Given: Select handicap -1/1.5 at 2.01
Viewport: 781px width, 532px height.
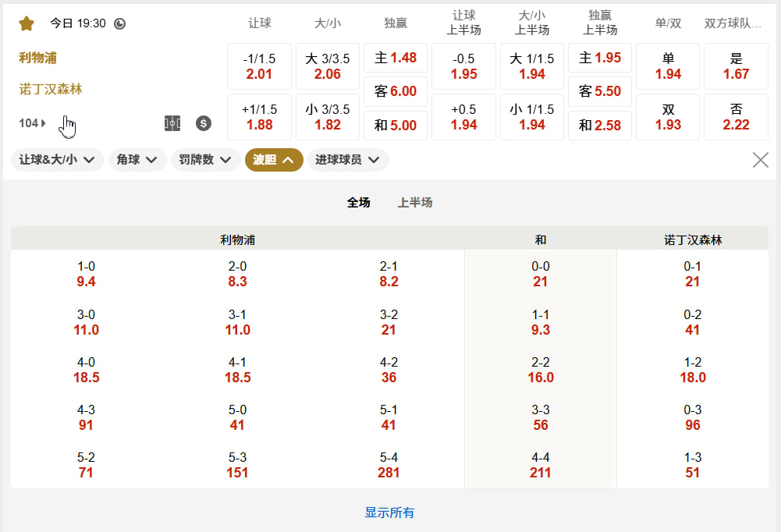Looking at the screenshot, I should click(260, 66).
